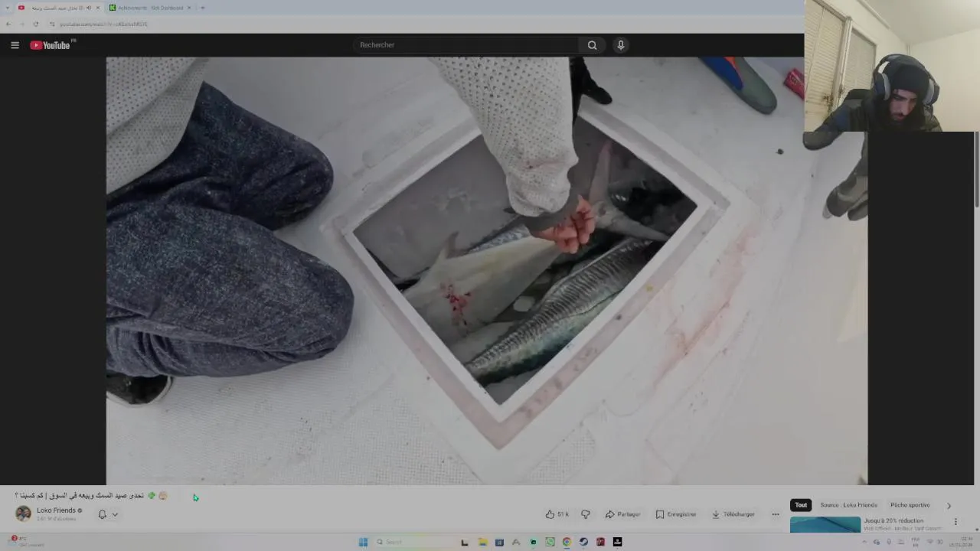Open WhatsApp from the taskbar
This screenshot has height=551, width=980.
[550, 542]
